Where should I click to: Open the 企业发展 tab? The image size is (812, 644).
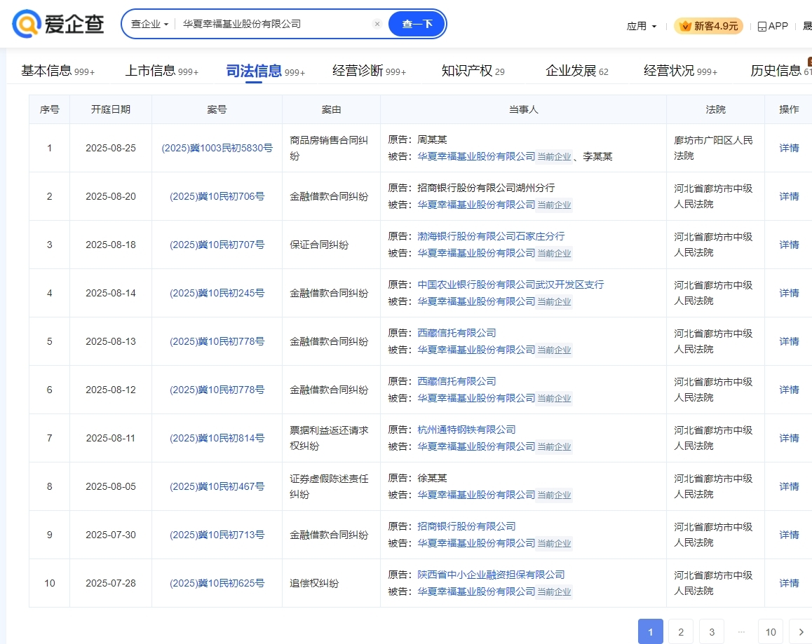(x=577, y=71)
